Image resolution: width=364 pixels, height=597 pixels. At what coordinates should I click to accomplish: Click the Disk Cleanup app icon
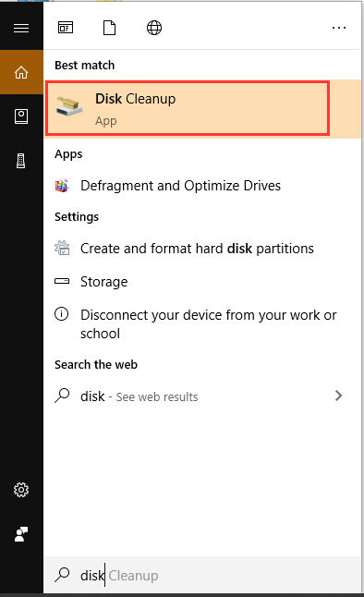pos(69,106)
